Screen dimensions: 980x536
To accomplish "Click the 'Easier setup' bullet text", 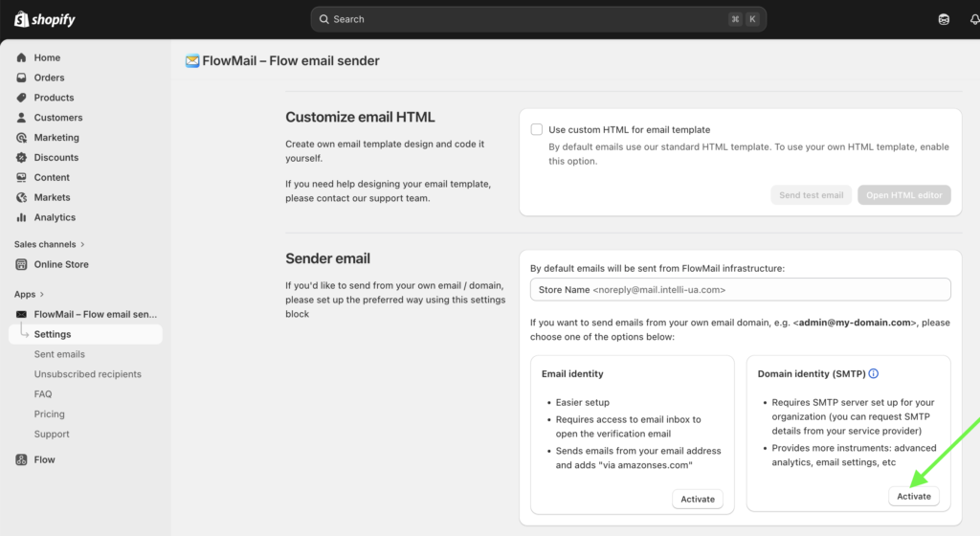I will [583, 402].
